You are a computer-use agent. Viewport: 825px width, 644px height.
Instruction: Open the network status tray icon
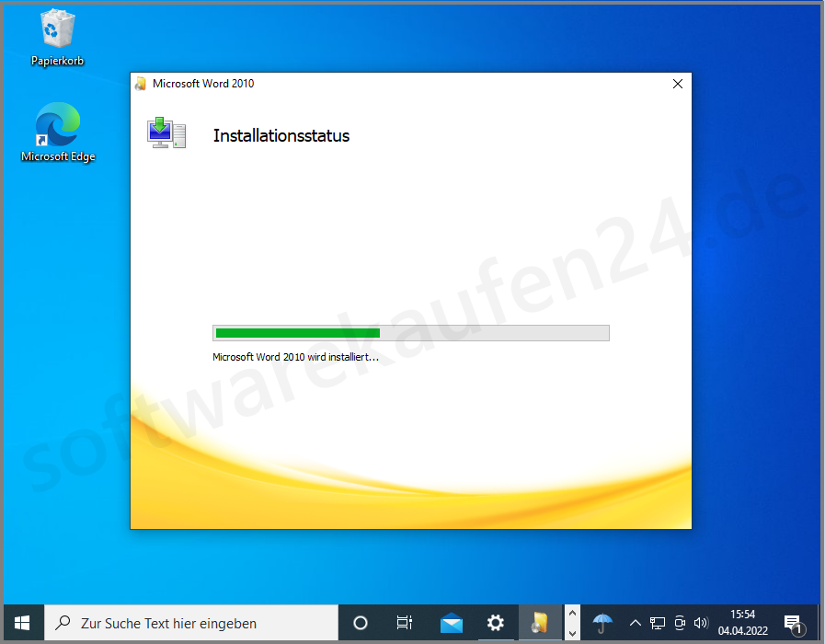[658, 624]
